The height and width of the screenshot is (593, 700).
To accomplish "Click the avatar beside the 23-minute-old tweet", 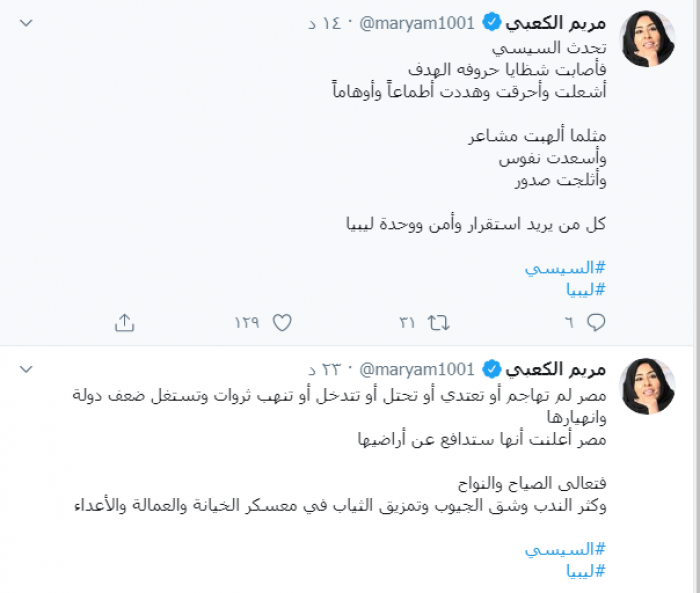I will pos(647,386).
